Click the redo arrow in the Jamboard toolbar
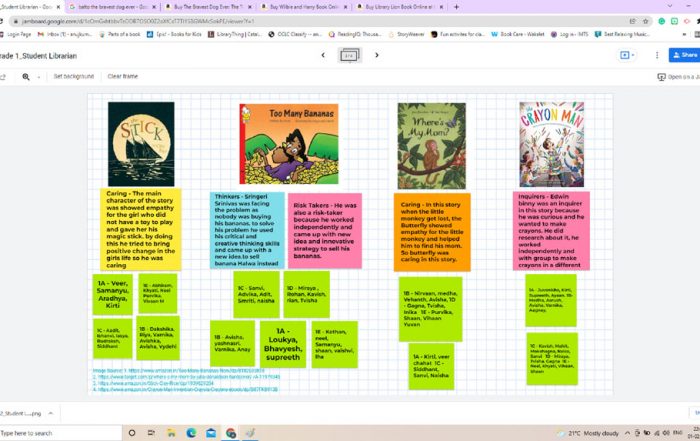700x441 pixels. (x=3, y=77)
